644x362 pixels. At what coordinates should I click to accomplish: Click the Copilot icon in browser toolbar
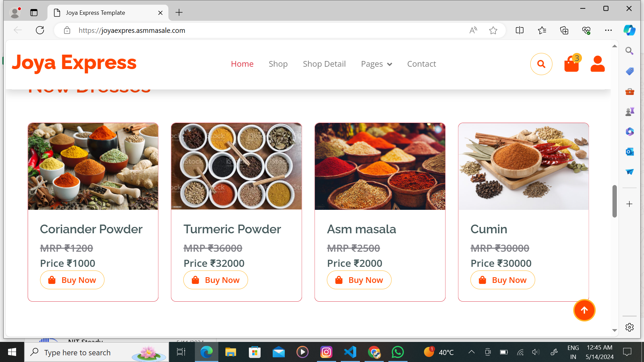pos(629,31)
